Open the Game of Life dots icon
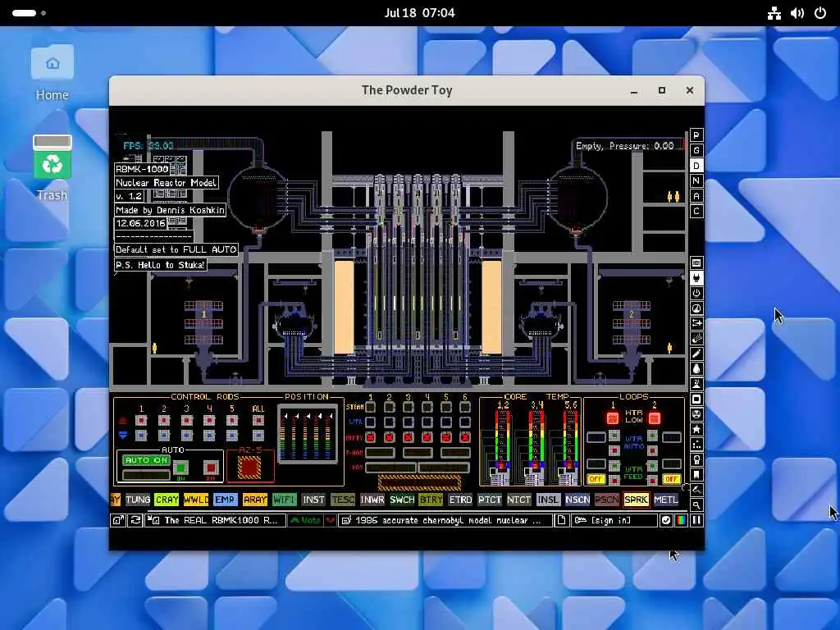 (x=696, y=445)
